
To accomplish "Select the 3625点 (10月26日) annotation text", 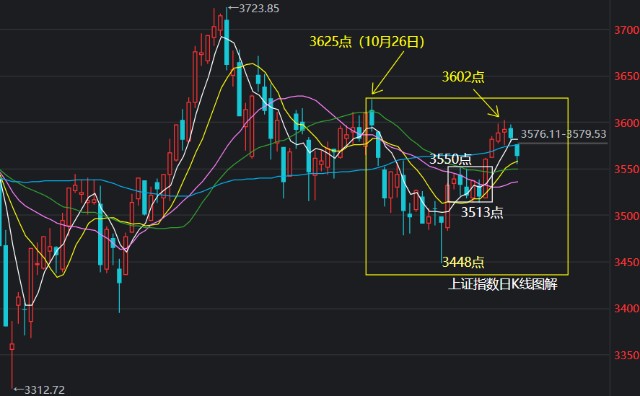I will (367, 42).
